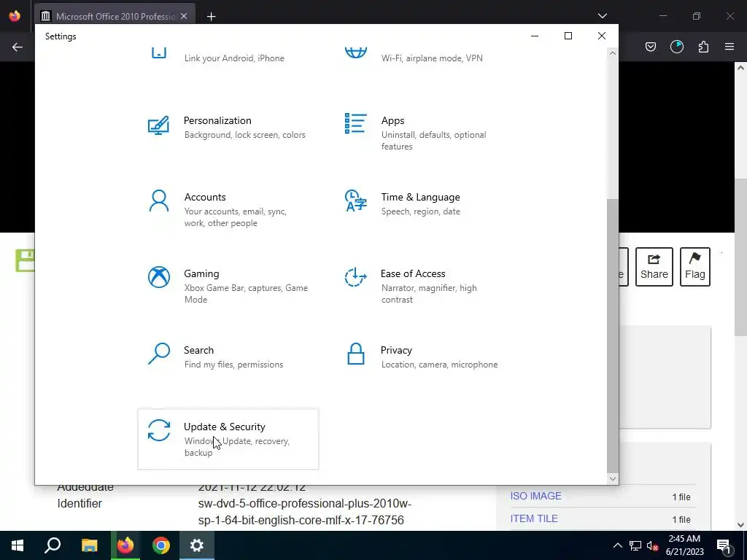Click 'Speech, region, date' text
Viewport: 747px width, 560px height.
pyautogui.click(x=421, y=211)
